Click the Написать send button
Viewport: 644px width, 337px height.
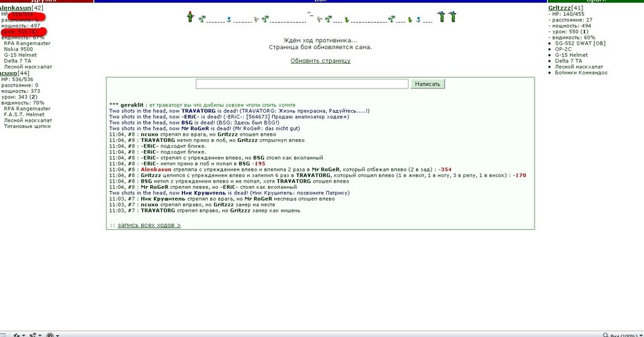(x=427, y=84)
